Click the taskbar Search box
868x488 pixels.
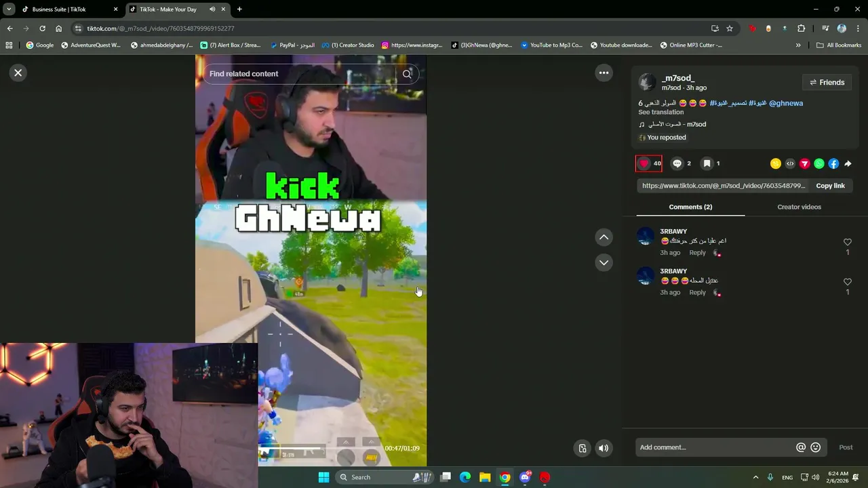(x=384, y=477)
